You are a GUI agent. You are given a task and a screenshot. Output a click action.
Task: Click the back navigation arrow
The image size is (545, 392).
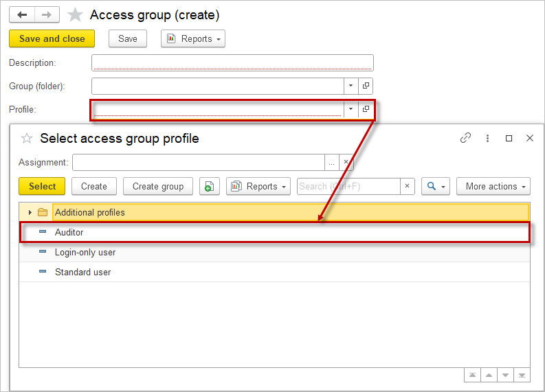coord(22,15)
